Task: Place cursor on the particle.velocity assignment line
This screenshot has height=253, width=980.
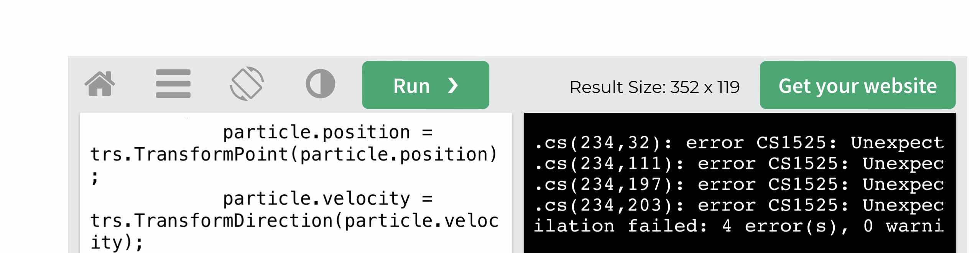Action: [327, 199]
